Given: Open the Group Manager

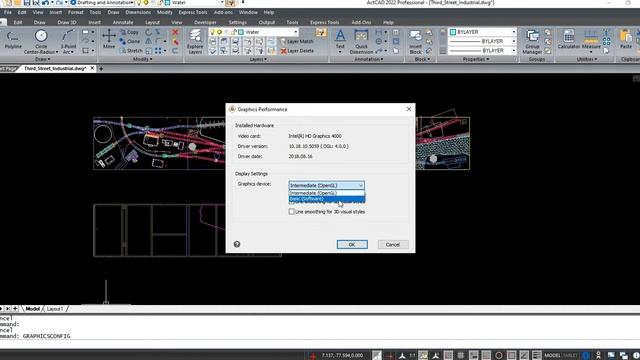Looking at the screenshot, I should coord(532,42).
